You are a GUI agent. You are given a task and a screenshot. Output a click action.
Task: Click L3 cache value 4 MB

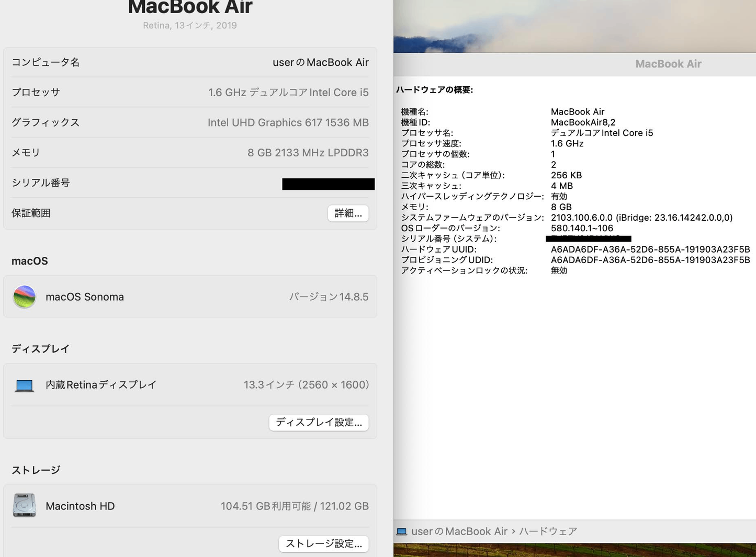coord(562,186)
